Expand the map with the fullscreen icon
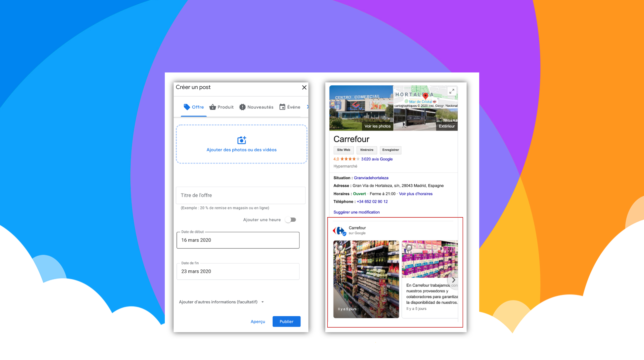 pyautogui.click(x=452, y=91)
